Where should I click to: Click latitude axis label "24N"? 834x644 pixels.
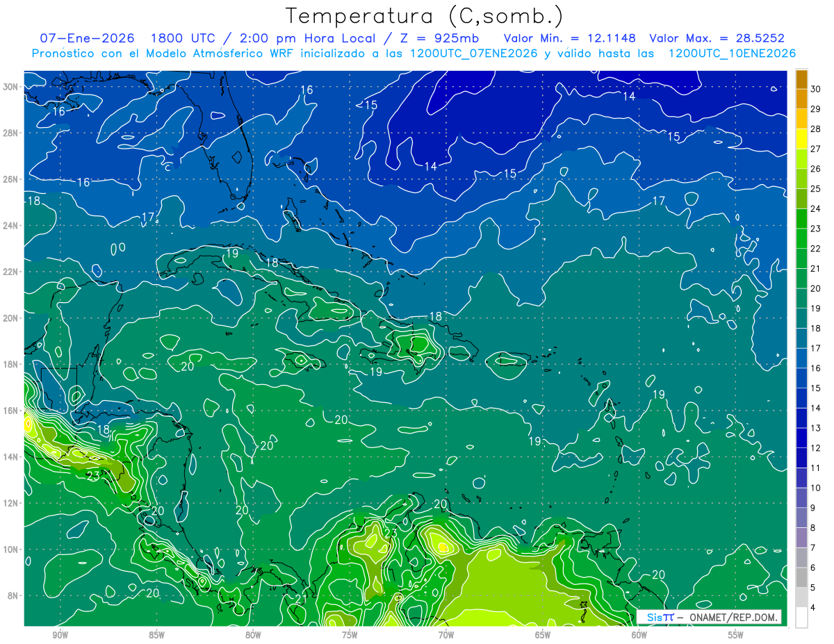[x=10, y=226]
